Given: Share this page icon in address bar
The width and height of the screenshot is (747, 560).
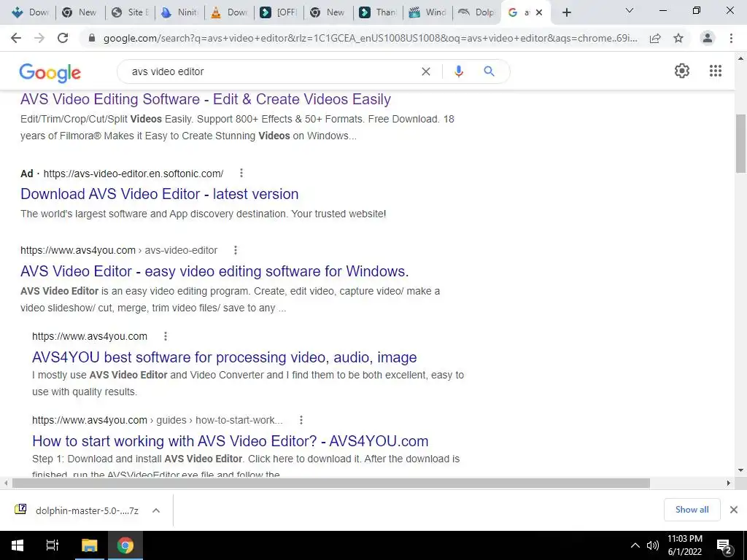Looking at the screenshot, I should [x=655, y=38].
